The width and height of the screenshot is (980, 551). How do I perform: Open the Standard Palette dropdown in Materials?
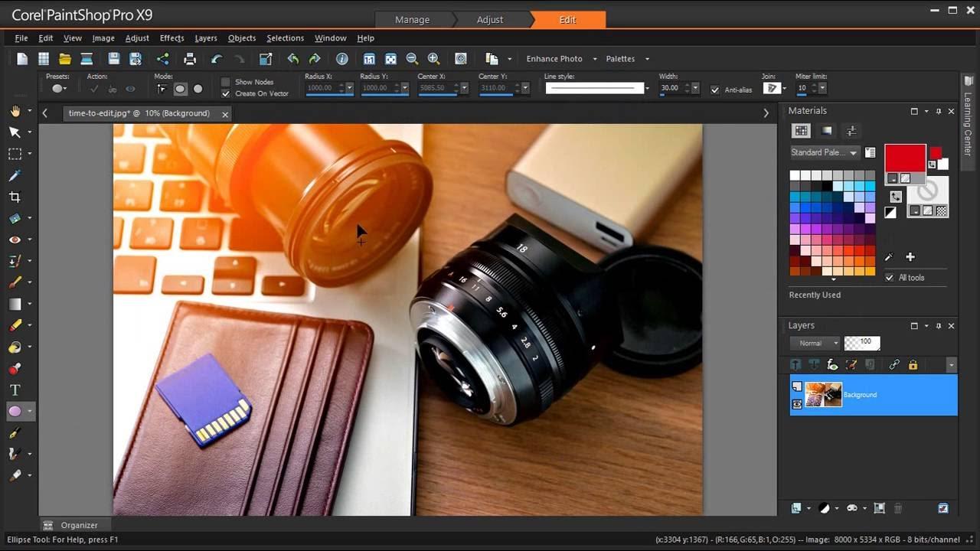853,152
